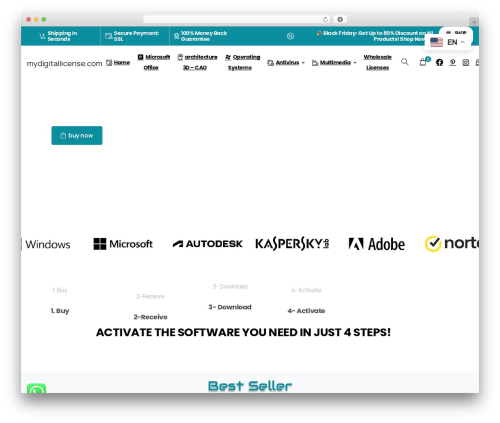
Task: Click Shipping in Seconds text
Action: (62, 36)
